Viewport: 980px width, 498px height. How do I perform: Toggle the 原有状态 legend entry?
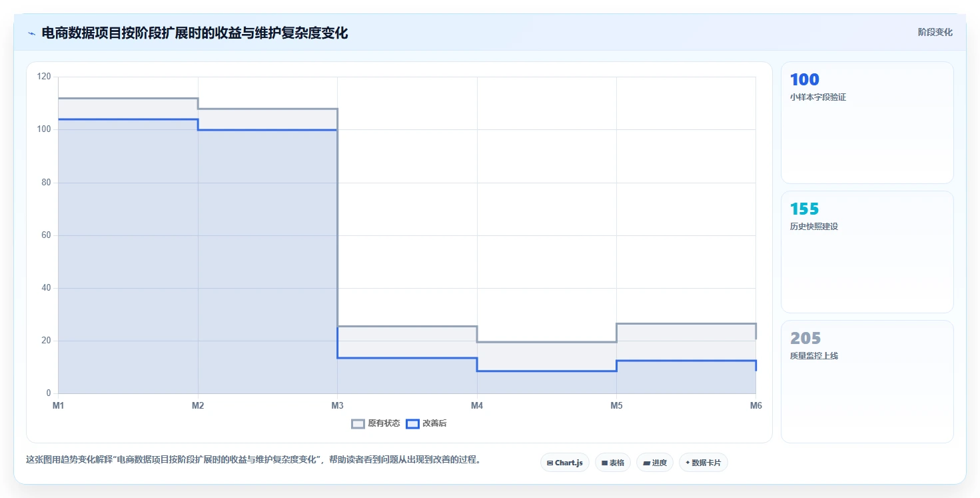coord(376,423)
